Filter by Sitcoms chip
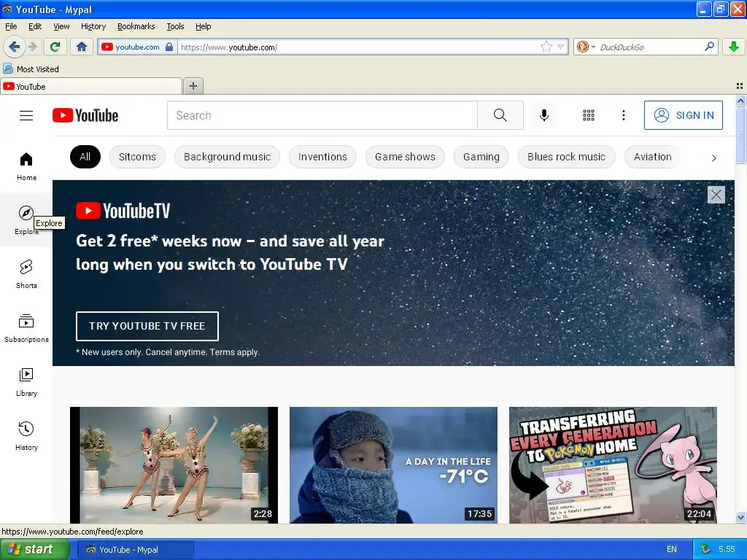Image resolution: width=747 pixels, height=560 pixels. (x=137, y=157)
